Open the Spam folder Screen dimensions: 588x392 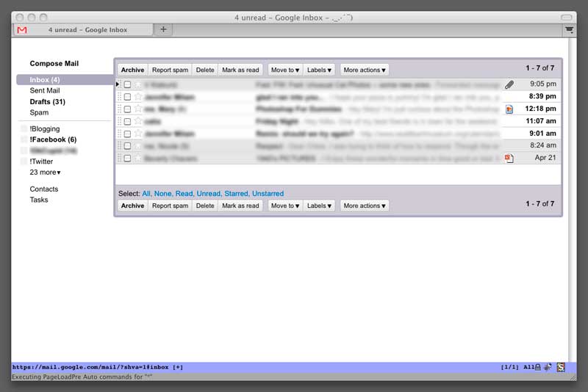tap(39, 113)
